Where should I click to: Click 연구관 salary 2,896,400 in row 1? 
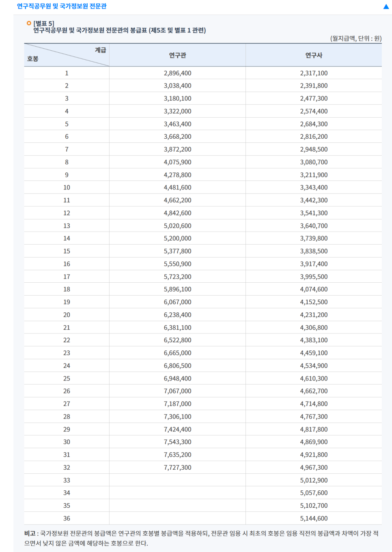177,73
